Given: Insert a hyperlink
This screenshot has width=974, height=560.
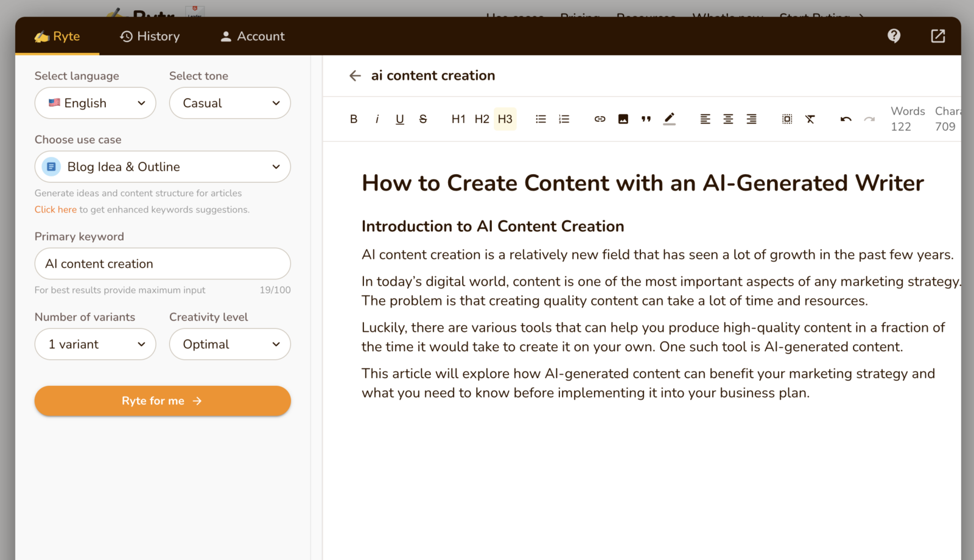Looking at the screenshot, I should pos(600,119).
